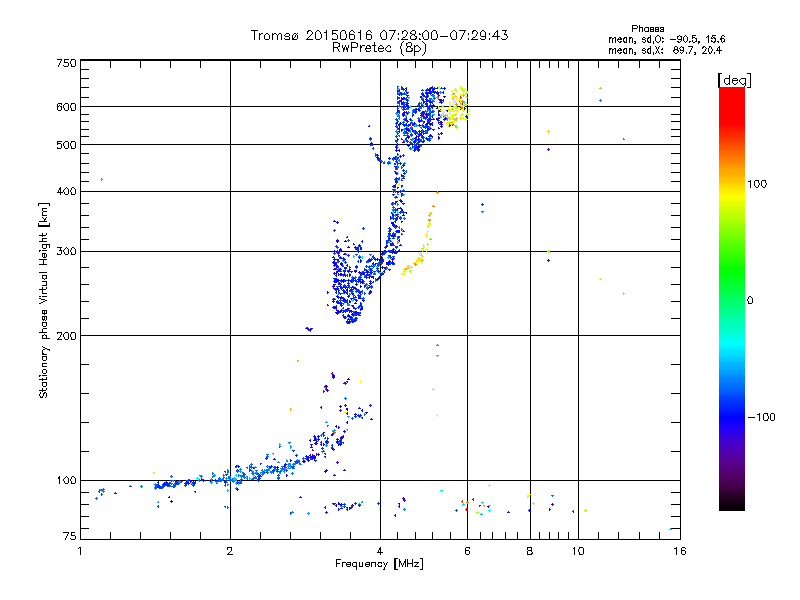Click y-axis tick label '75'
Viewport: 800px width, 600px height.
(x=70, y=536)
